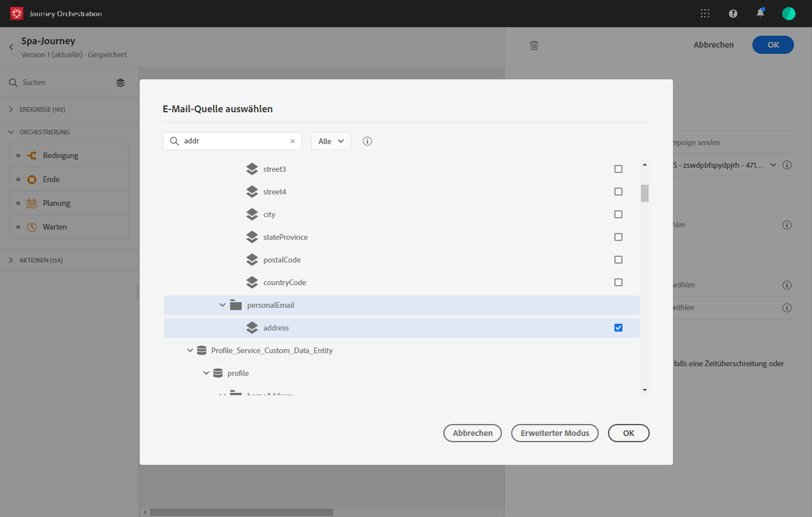Image resolution: width=812 pixels, height=517 pixels.
Task: Check the city field checkbox
Action: tap(618, 214)
